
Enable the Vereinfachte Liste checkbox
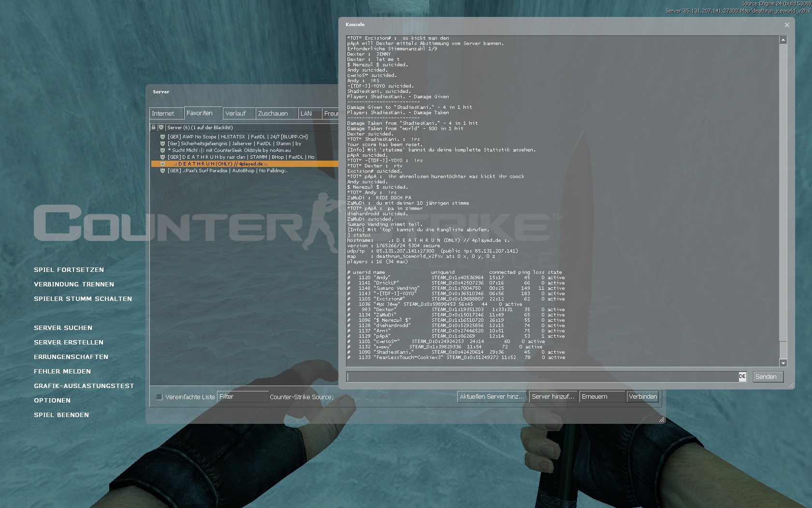[159, 397]
